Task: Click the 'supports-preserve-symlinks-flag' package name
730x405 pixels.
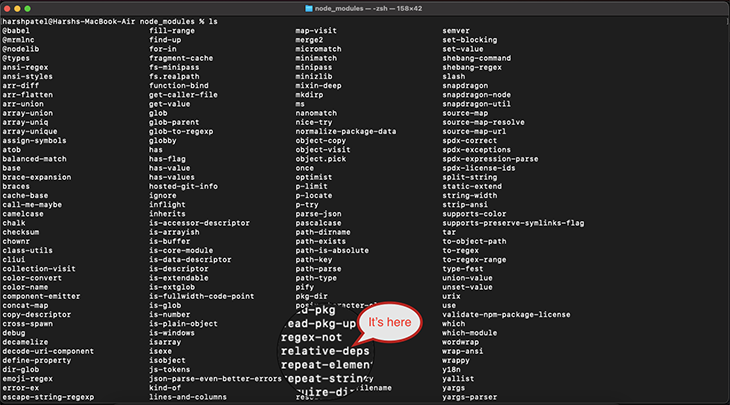Action: (x=514, y=223)
